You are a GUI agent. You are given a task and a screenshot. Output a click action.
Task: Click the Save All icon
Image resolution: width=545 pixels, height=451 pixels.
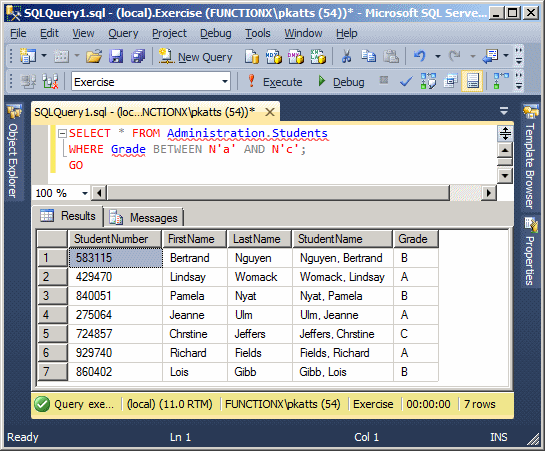pyautogui.click(x=138, y=56)
